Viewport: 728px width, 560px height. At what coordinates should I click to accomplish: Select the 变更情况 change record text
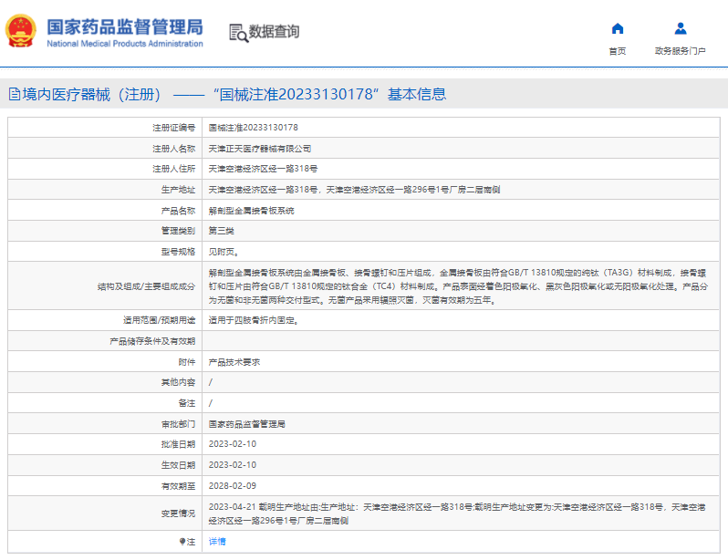[457, 513]
